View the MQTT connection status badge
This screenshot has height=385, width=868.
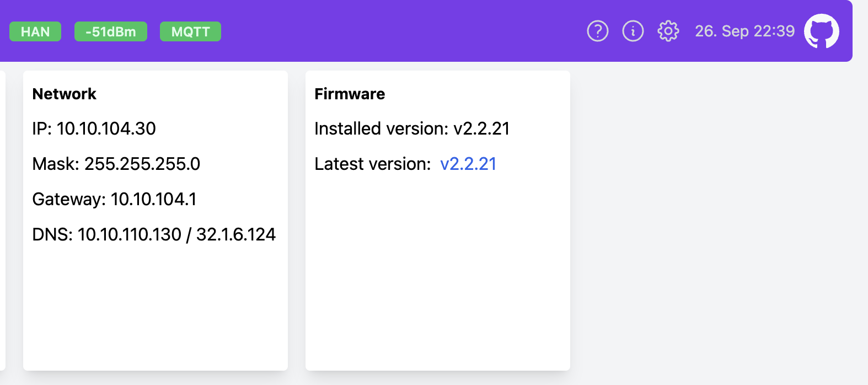point(190,31)
